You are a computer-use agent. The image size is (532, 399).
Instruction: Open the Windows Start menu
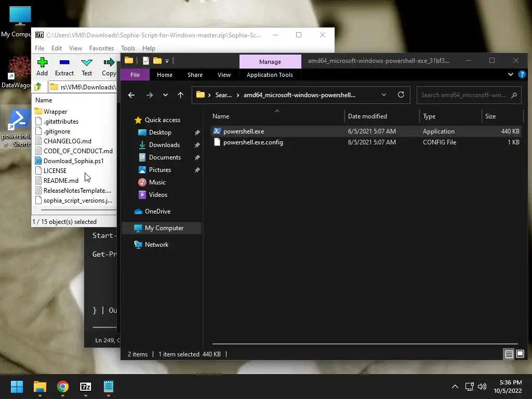[17, 387]
